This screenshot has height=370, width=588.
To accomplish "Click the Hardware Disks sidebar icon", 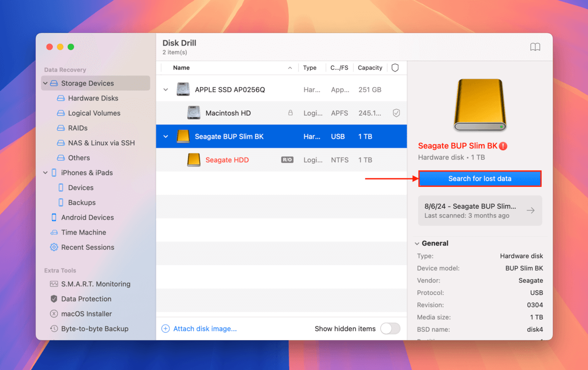I will coord(61,98).
